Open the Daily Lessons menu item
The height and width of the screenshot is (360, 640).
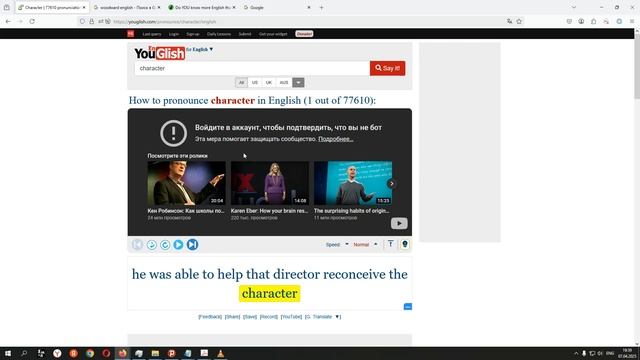[x=219, y=34]
